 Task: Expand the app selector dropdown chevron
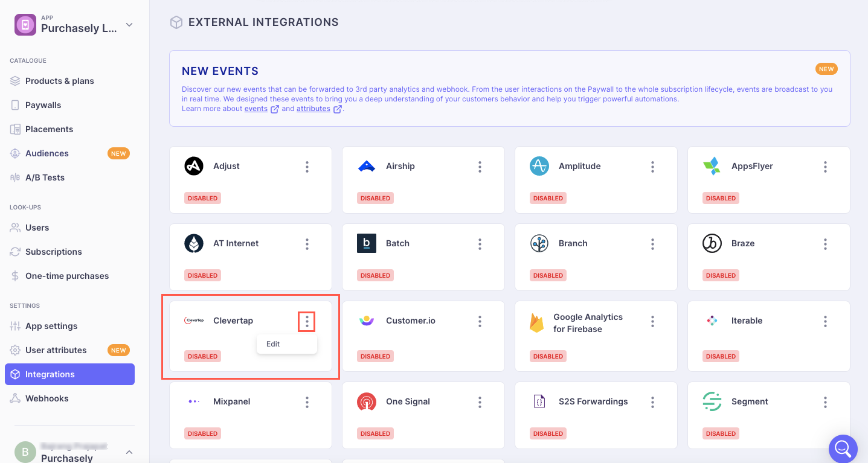click(129, 25)
